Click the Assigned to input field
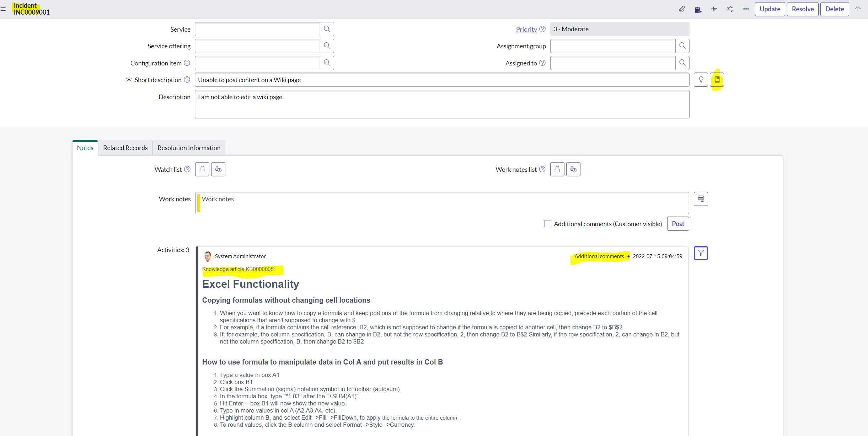The width and height of the screenshot is (868, 436). coord(613,63)
